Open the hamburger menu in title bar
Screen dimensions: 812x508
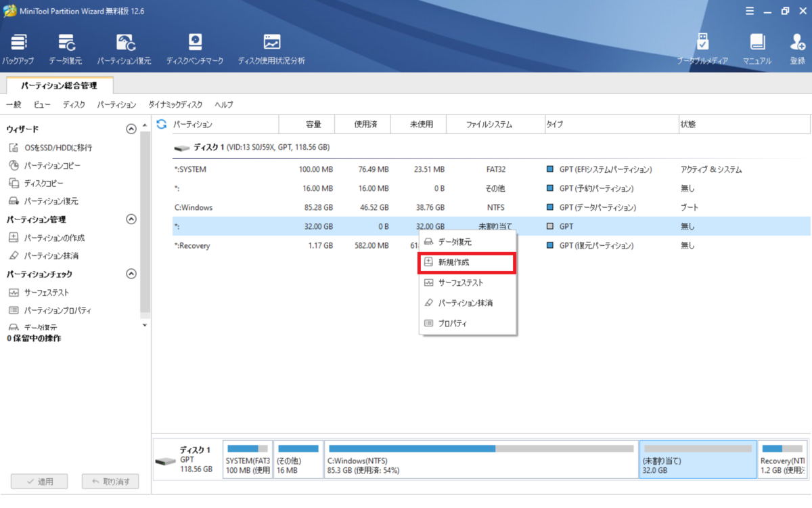coord(749,11)
